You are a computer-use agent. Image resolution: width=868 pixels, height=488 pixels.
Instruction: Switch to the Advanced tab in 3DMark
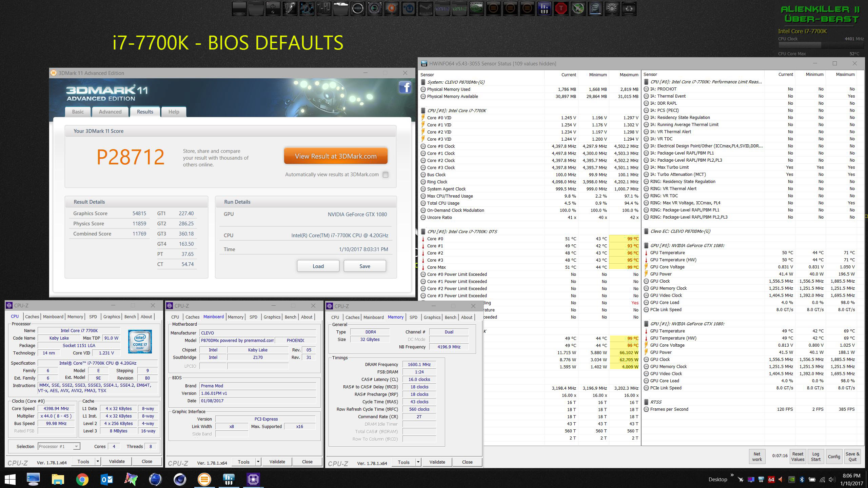(110, 112)
